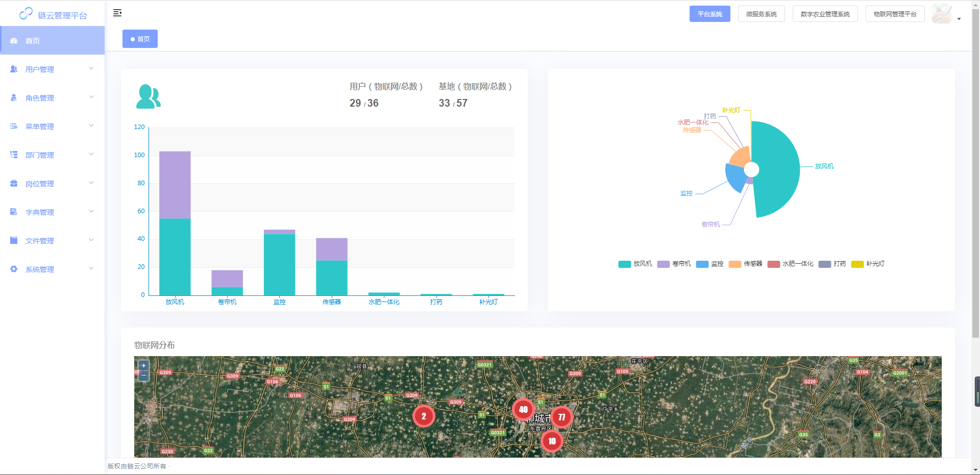This screenshot has height=475, width=980.
Task: Expand the 部门管理 submenu chevron
Action: click(x=91, y=154)
